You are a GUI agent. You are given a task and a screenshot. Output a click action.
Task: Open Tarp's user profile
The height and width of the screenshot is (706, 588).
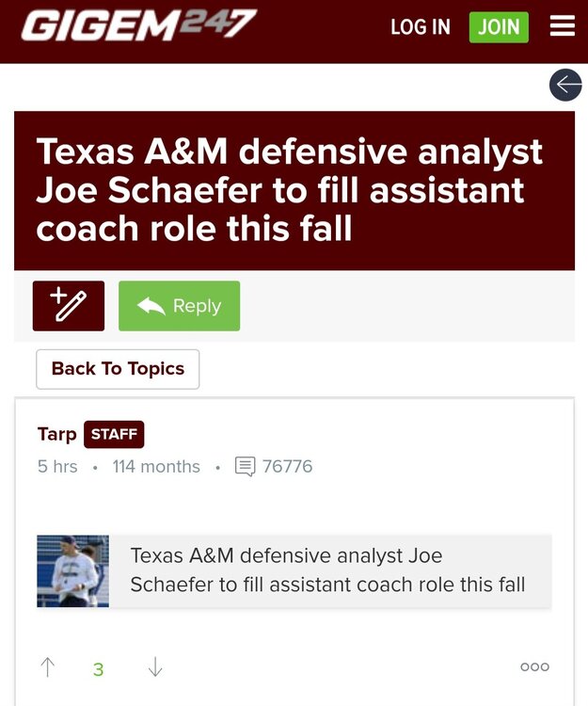click(56, 434)
